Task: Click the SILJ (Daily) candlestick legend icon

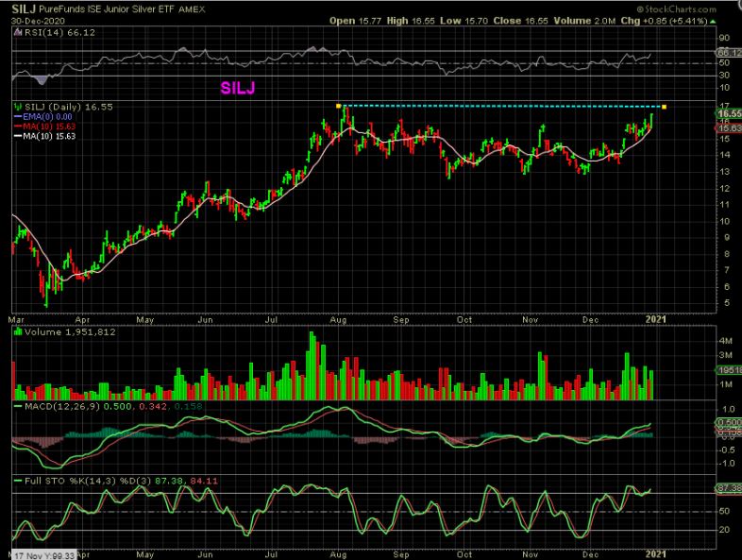Action: [18, 107]
